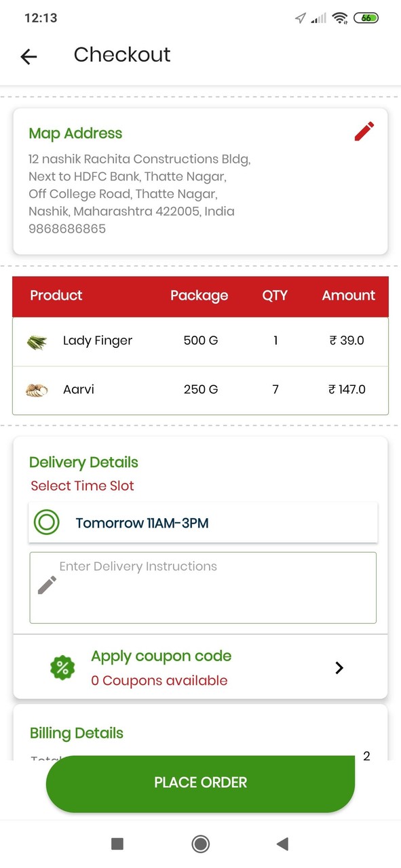Click the green coupon percent badge icon
Screen dimensions: 401x868
[62, 667]
